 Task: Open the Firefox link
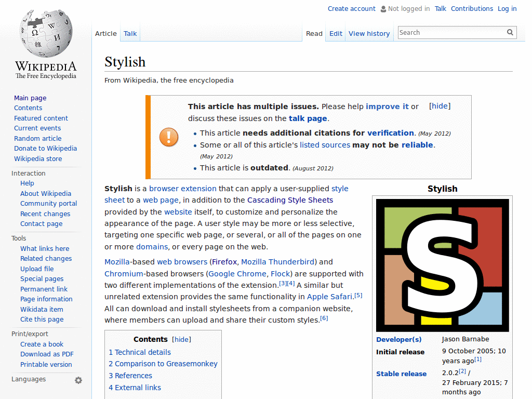point(224,262)
